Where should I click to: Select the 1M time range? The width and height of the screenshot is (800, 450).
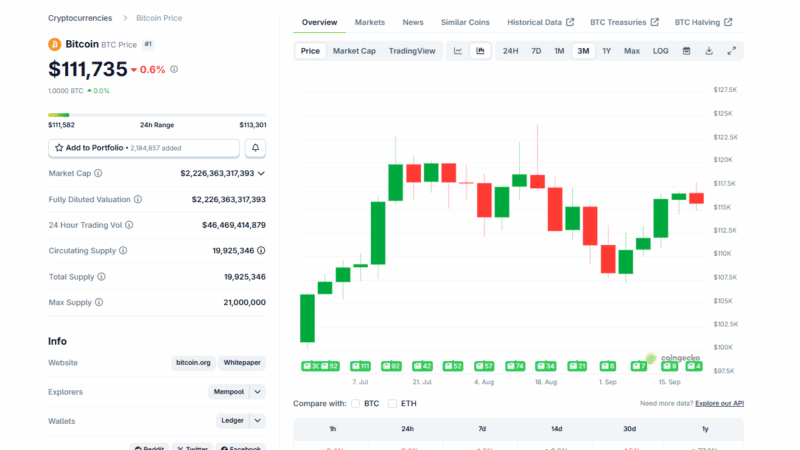tap(559, 51)
